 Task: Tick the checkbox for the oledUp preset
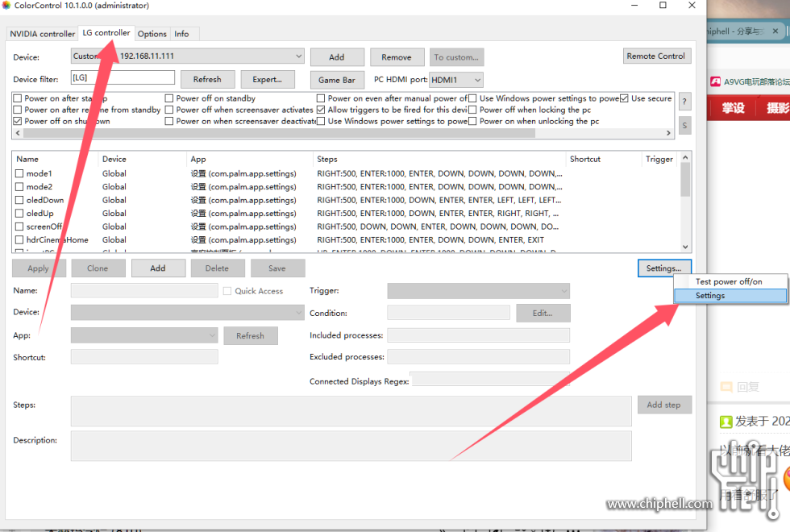click(x=19, y=213)
